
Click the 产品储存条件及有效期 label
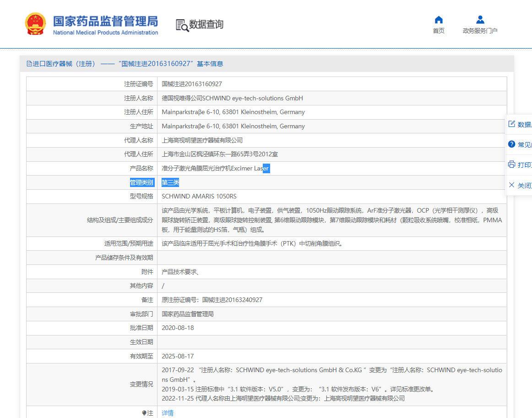(124, 258)
